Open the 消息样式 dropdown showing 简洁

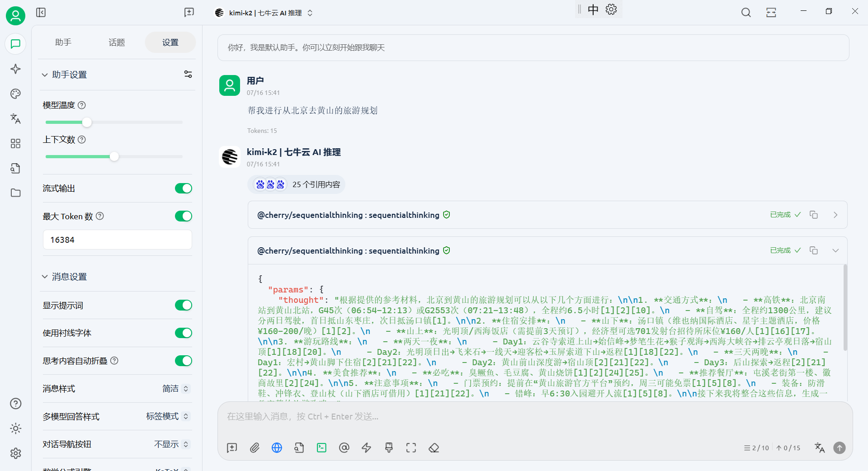176,389
